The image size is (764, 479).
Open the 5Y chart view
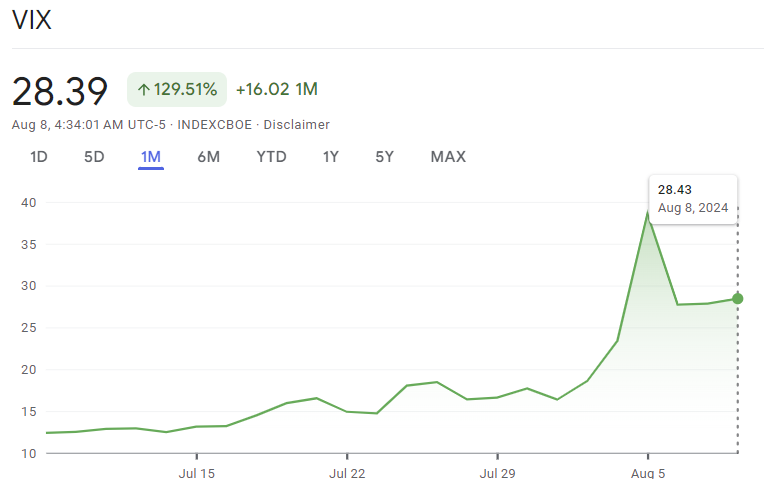coord(384,157)
